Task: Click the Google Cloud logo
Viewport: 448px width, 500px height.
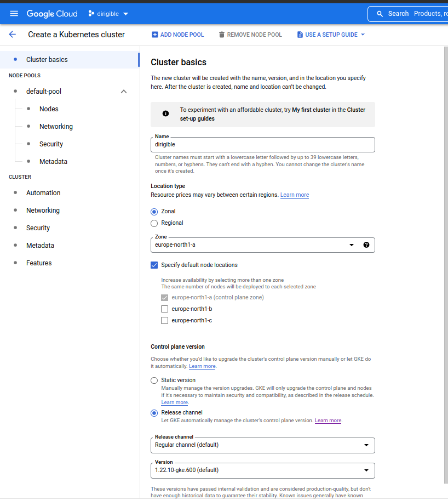Action: (52, 14)
